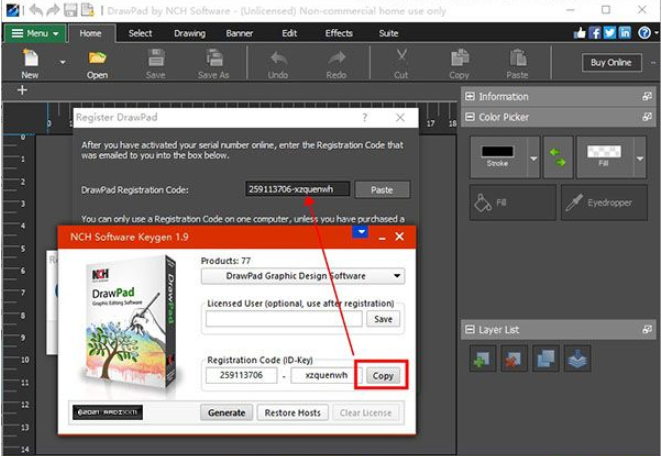Click the DrawPad Registration Code field
The width and height of the screenshot is (661, 456).
coord(298,189)
